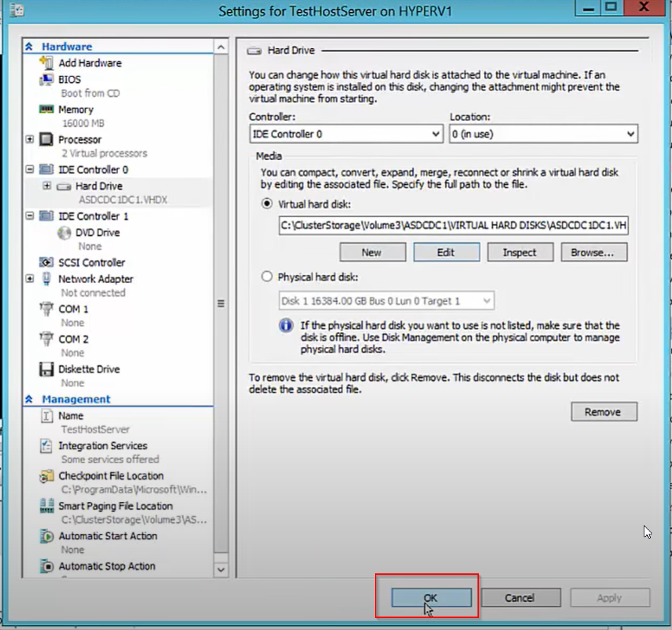Select BIOS in the hardware tree

[x=69, y=80]
